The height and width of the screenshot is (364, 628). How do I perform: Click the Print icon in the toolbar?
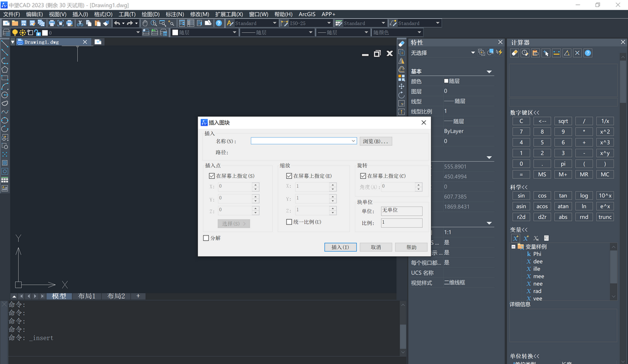tap(52, 23)
